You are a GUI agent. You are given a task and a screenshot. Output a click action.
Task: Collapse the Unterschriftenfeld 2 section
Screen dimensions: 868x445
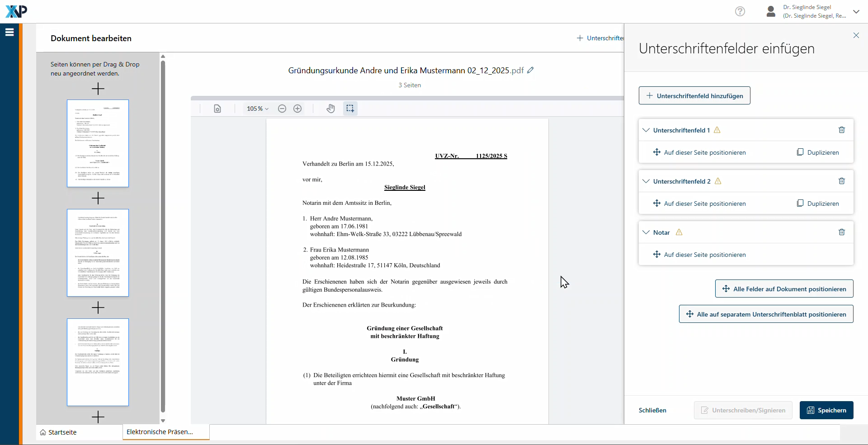coord(646,181)
